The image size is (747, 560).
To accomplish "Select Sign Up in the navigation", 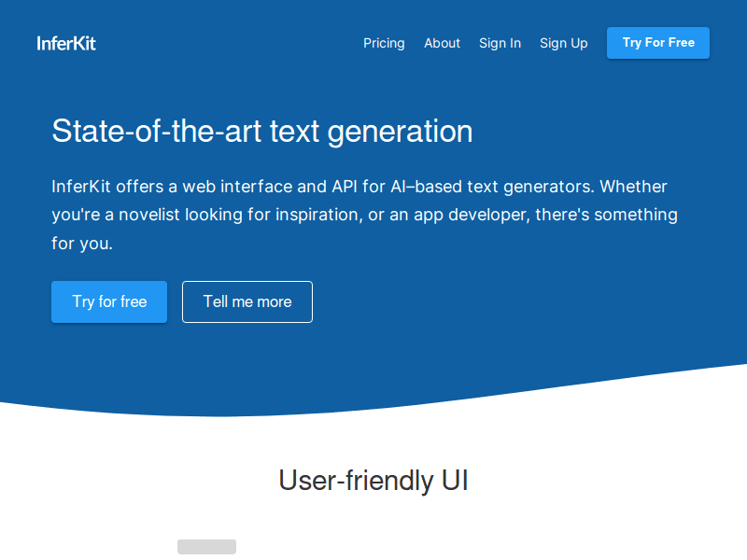I will (563, 43).
